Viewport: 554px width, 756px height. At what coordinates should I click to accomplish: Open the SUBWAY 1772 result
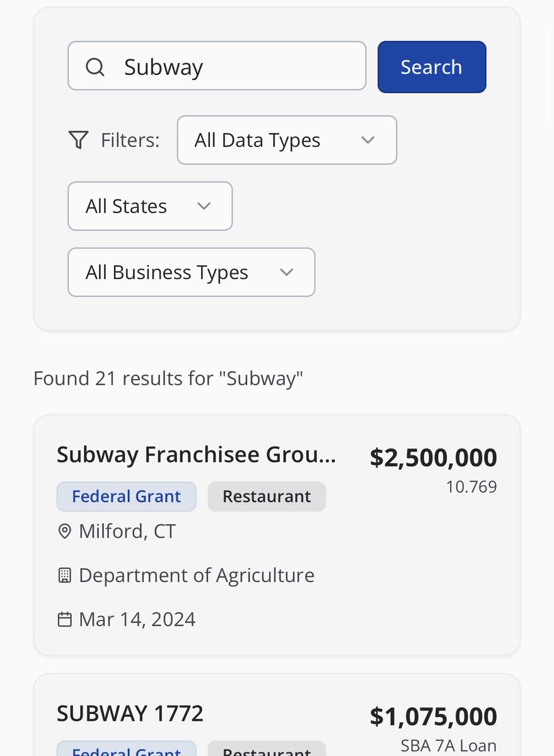130,714
